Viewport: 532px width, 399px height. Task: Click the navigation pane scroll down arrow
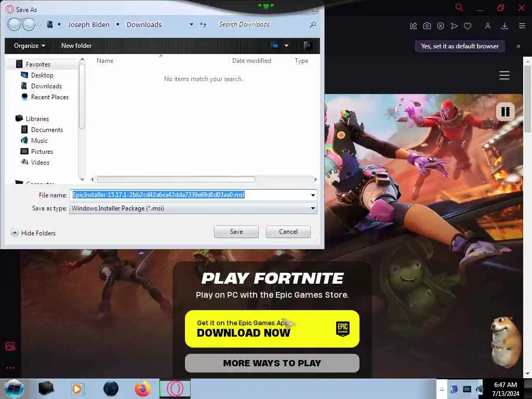click(x=82, y=179)
